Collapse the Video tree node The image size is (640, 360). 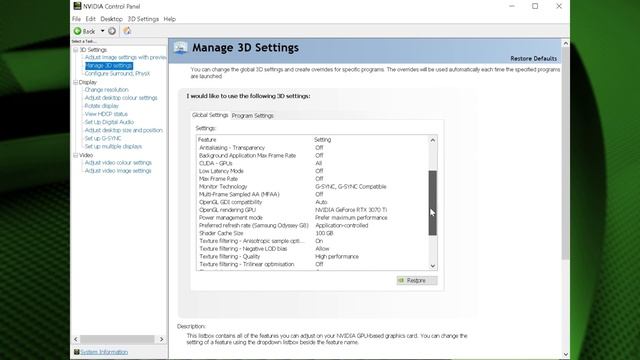coord(76,156)
